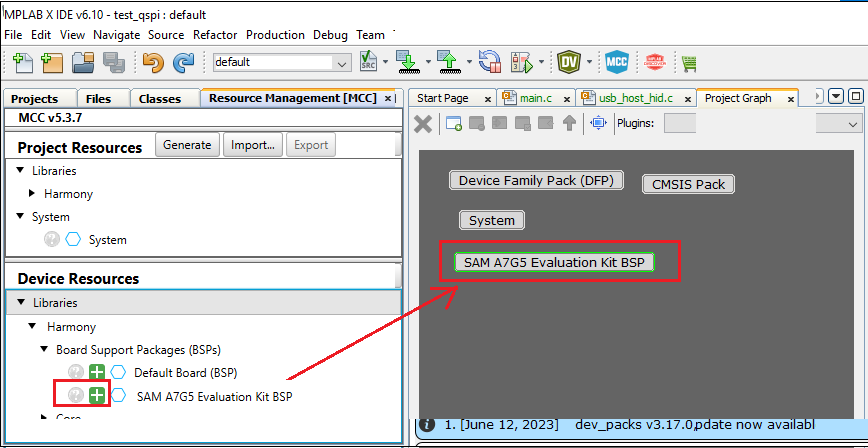This screenshot has width=868, height=448.
Task: Select the Device Family Pack (DFP) node
Action: point(536,181)
